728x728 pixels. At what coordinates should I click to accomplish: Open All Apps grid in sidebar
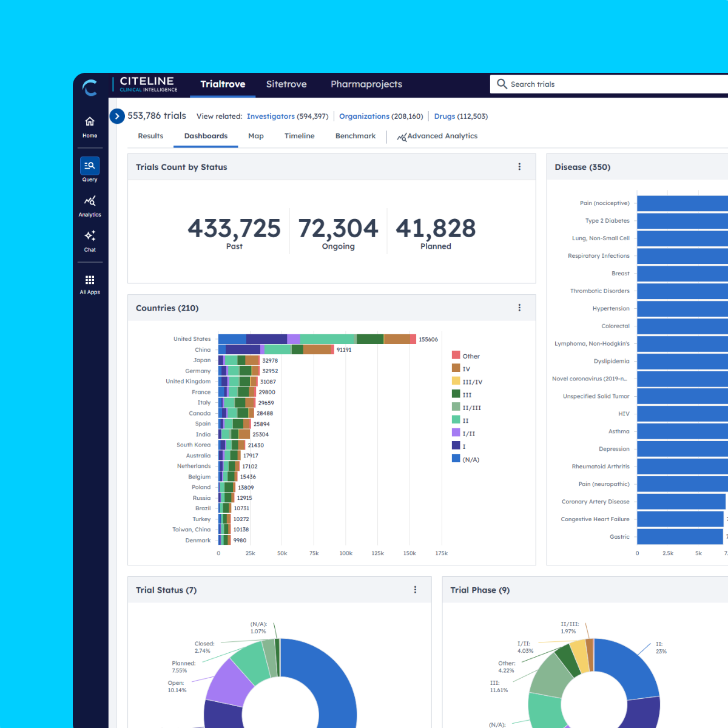coord(90,284)
